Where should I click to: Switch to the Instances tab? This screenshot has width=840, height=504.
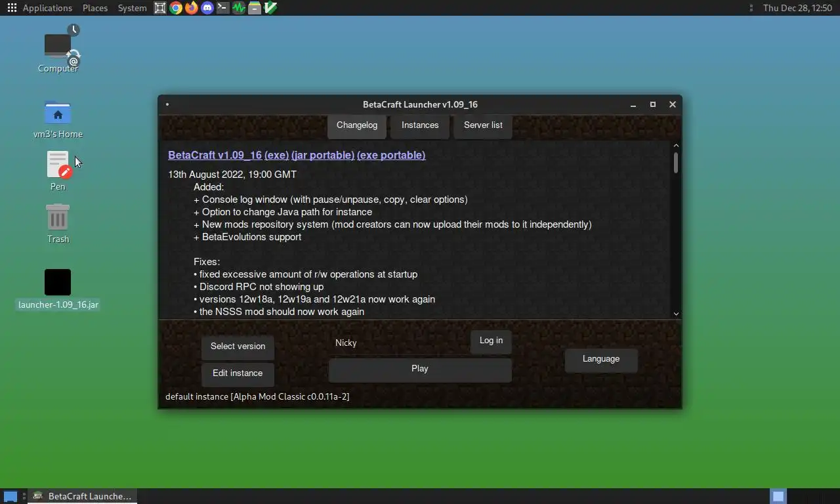(x=420, y=125)
